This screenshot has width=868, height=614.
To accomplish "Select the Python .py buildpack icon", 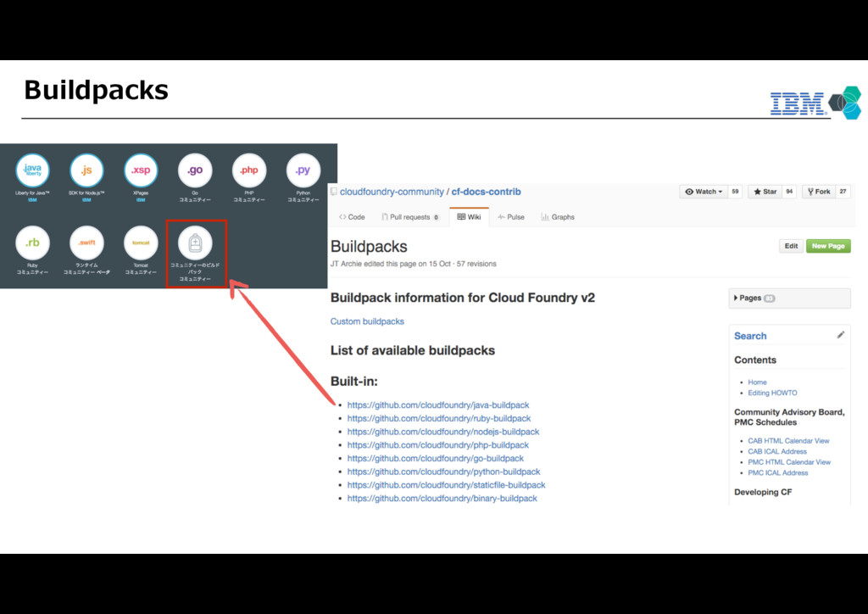I will (303, 170).
